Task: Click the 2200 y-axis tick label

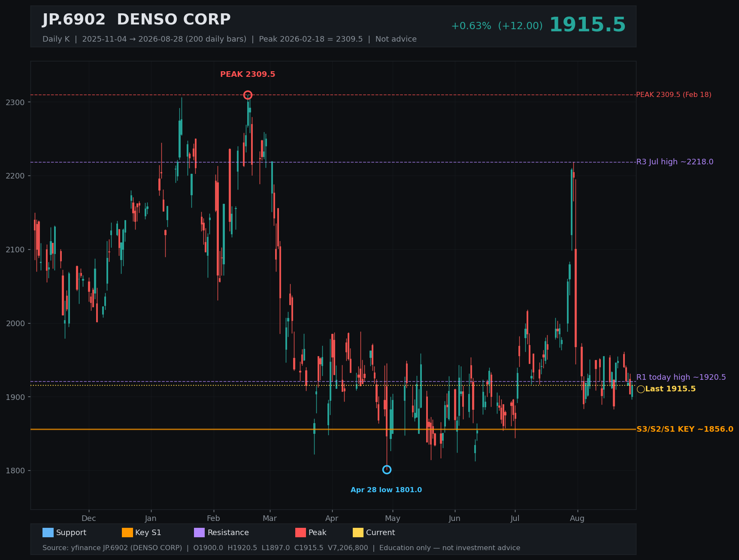Action: (15, 176)
